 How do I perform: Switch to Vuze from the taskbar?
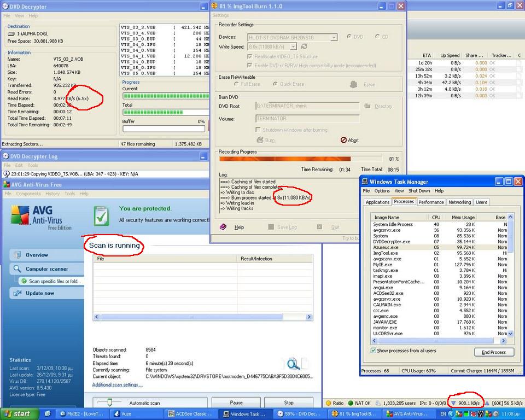[x=137, y=414]
